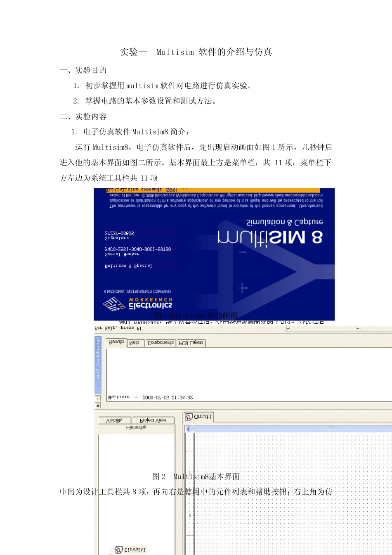Click the horizontal scrollbar thumb of the workspace
Viewport: 392px width, 555px height.
(x=330, y=429)
